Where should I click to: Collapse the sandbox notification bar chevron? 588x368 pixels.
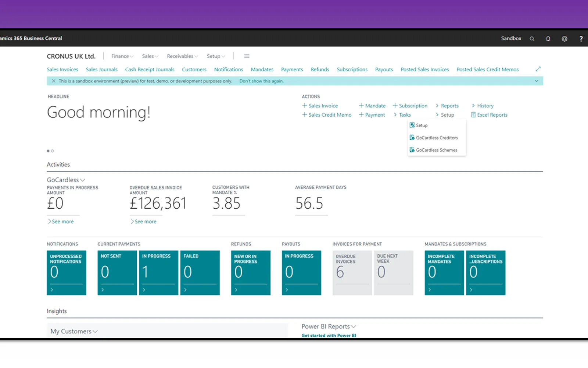click(x=537, y=81)
